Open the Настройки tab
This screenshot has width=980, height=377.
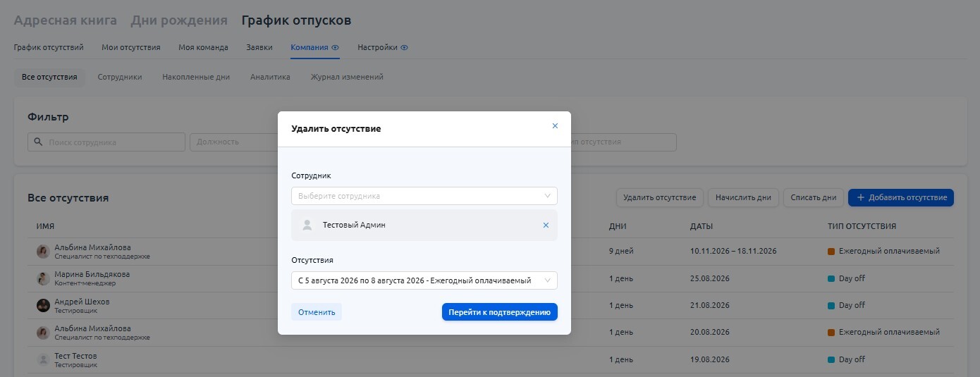pos(378,48)
